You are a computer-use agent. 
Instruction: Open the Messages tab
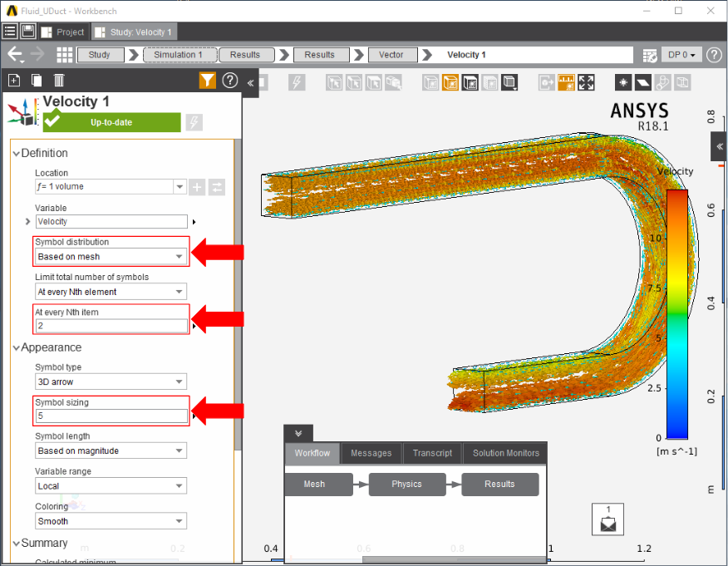tap(371, 453)
